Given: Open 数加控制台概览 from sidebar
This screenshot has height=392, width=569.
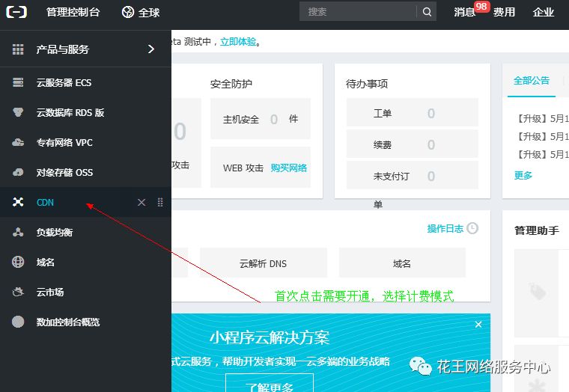Looking at the screenshot, I should click(x=68, y=322).
